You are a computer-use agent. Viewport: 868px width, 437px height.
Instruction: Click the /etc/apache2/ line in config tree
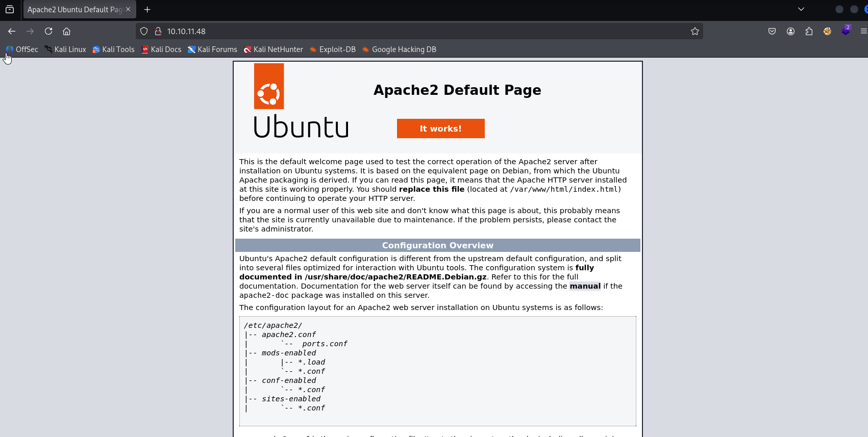[x=273, y=325]
